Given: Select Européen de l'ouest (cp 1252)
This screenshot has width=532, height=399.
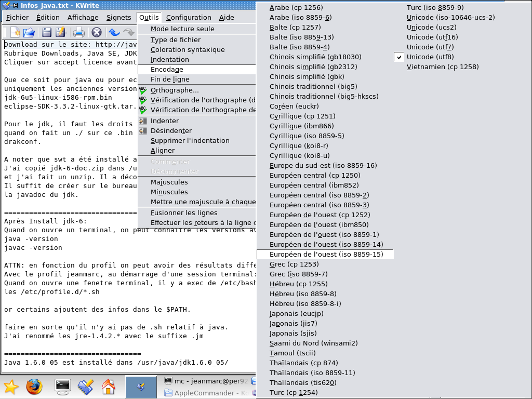Looking at the screenshot, I should 325,215.
